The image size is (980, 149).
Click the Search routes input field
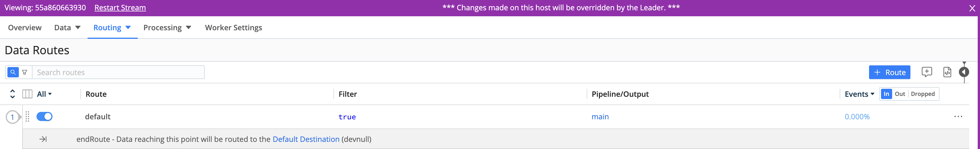[118, 72]
